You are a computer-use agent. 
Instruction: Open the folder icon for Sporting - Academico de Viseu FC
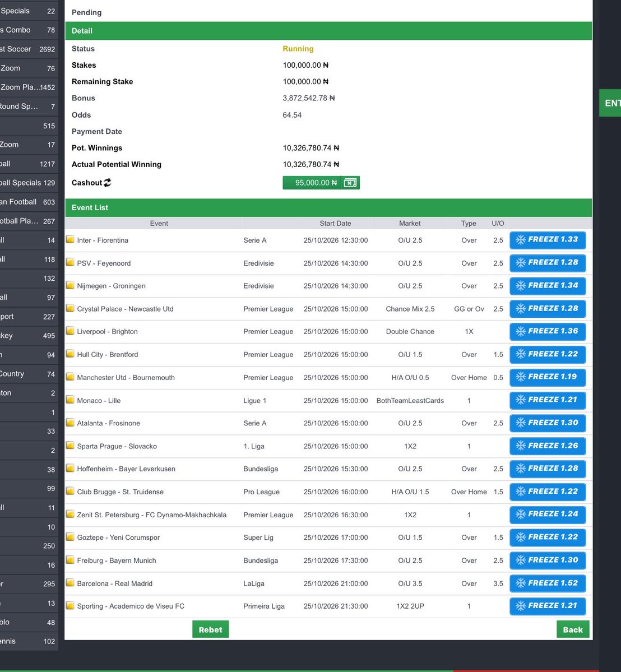point(70,605)
